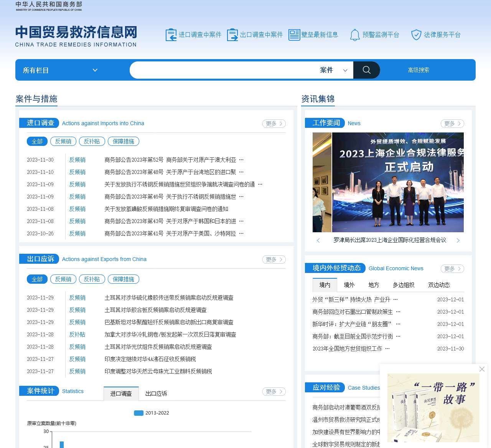491x448 pixels.
Task: Click 更多 next to 工作要闻
Action: (452, 123)
